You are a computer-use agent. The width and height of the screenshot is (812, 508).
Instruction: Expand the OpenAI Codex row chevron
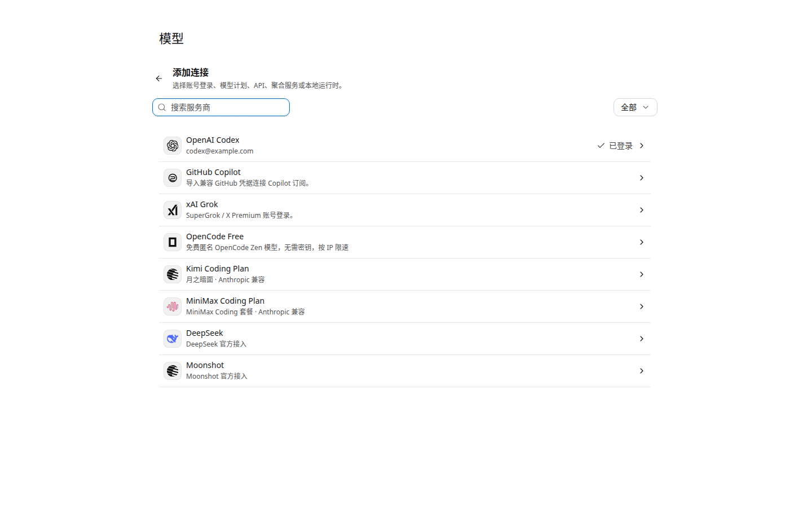tap(642, 146)
